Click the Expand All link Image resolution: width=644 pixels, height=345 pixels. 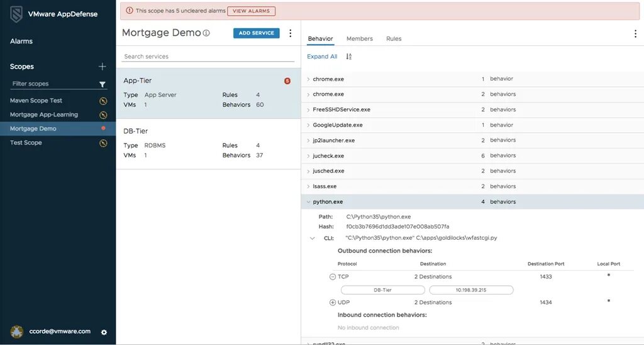click(322, 56)
